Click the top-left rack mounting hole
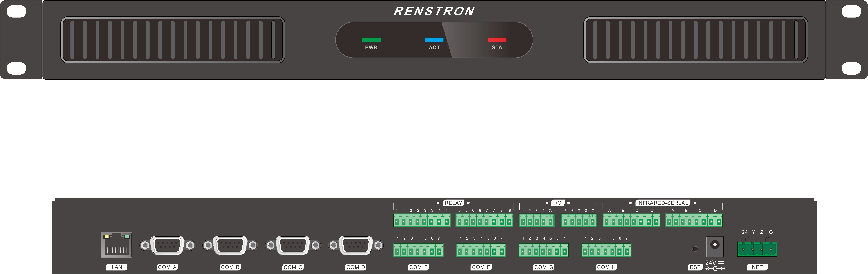This screenshot has width=868, height=274. tap(17, 11)
